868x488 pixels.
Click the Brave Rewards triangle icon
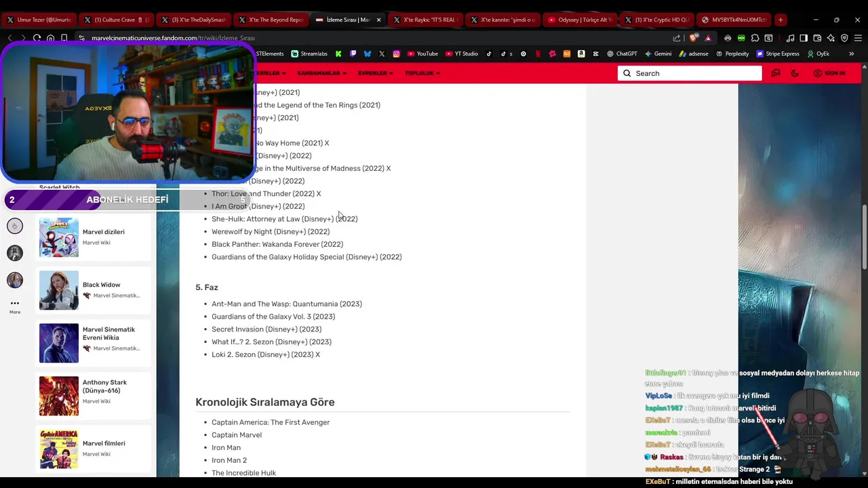(x=708, y=38)
